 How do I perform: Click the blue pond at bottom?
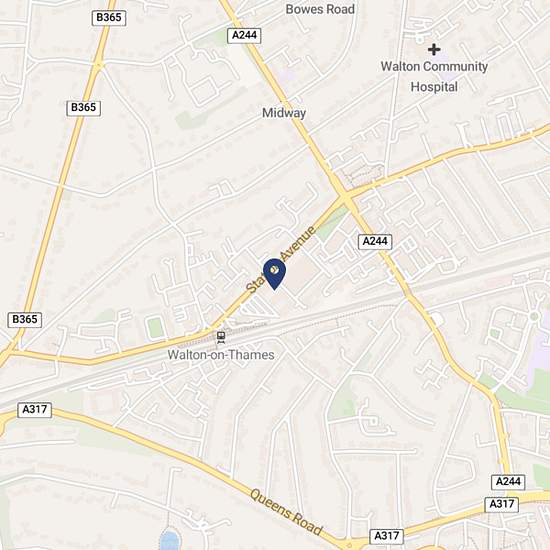pyautogui.click(x=170, y=540)
